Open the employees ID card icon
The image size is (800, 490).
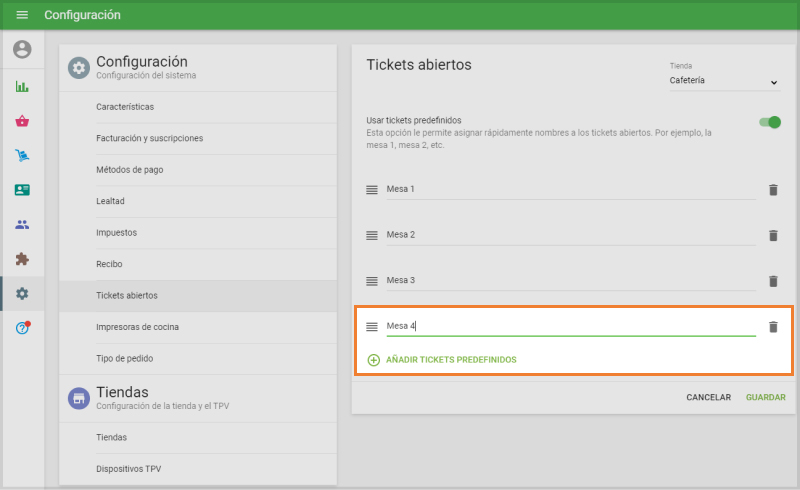pos(22,190)
